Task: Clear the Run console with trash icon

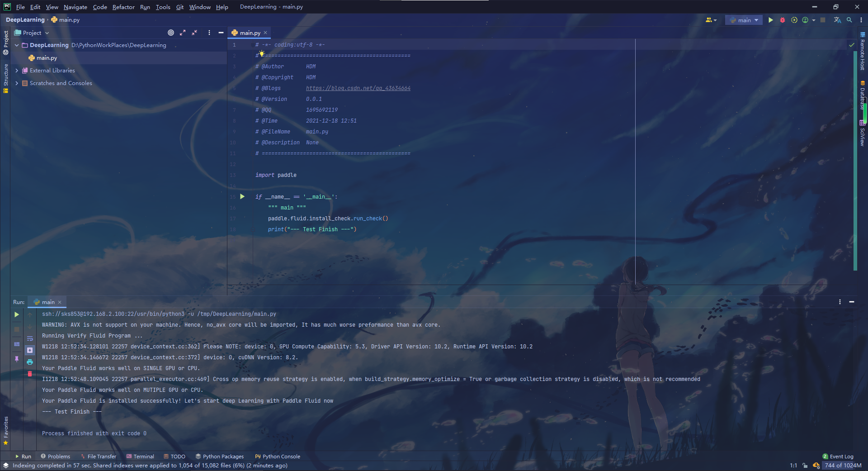Action: 30,374
